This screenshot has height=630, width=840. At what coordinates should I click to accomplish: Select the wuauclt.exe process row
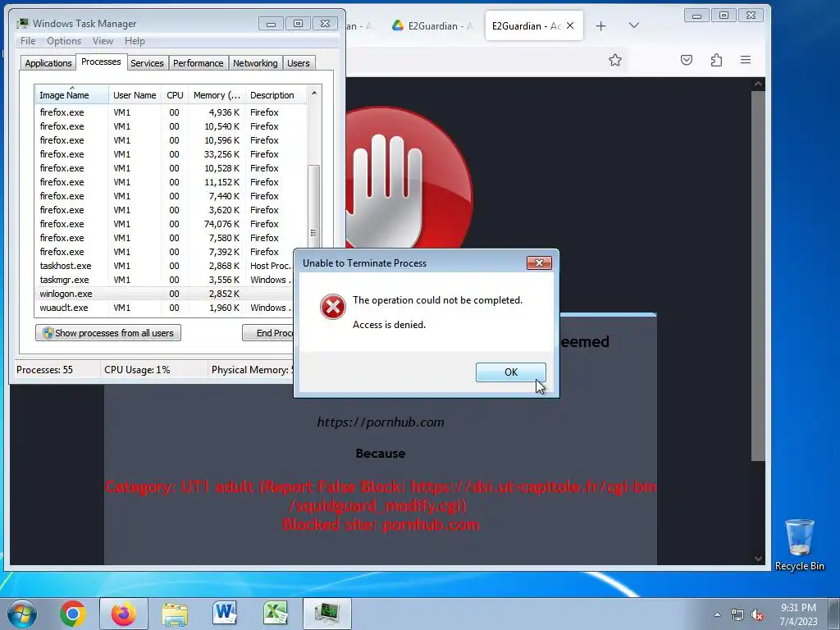tap(165, 308)
